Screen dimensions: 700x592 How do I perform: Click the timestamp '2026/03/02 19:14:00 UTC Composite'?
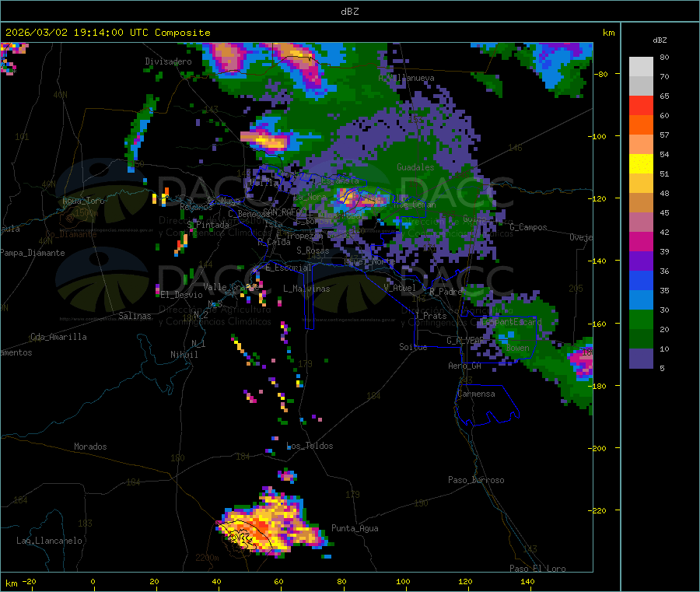click(107, 33)
